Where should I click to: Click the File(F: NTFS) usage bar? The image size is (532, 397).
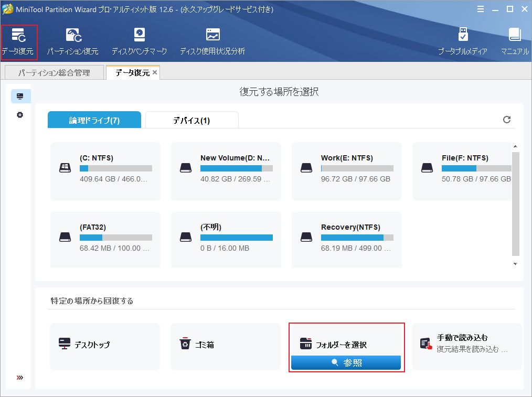click(476, 168)
